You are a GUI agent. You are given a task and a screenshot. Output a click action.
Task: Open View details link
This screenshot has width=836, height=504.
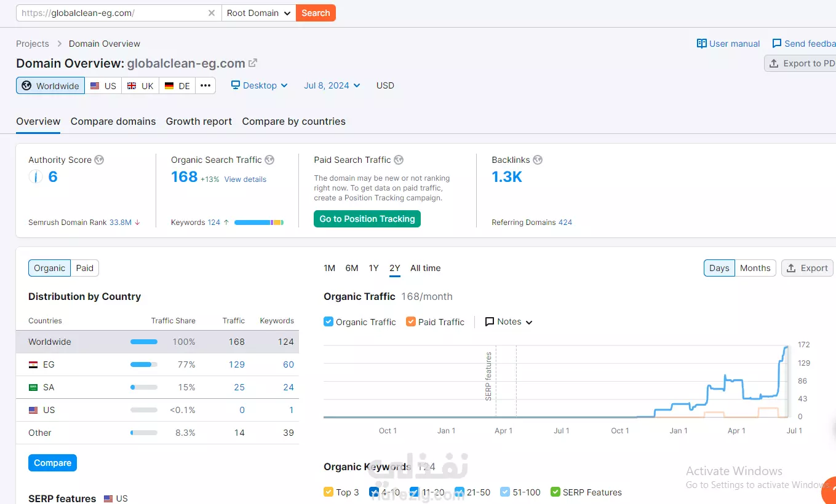click(245, 179)
